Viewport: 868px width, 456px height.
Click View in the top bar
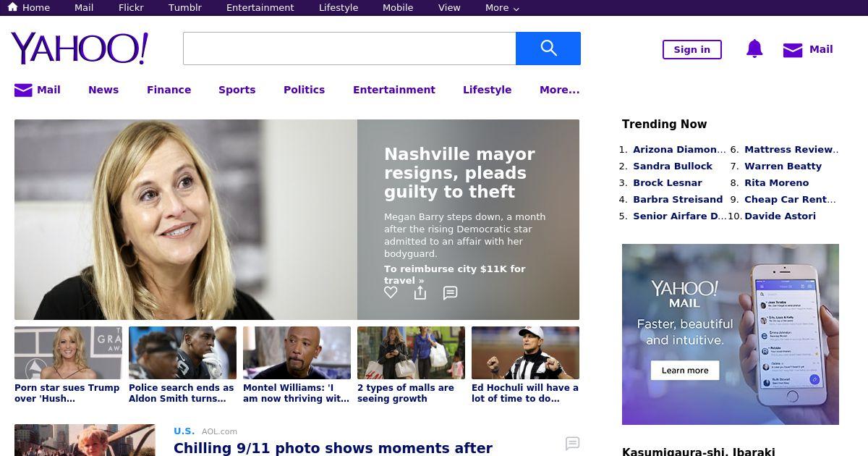(x=449, y=8)
